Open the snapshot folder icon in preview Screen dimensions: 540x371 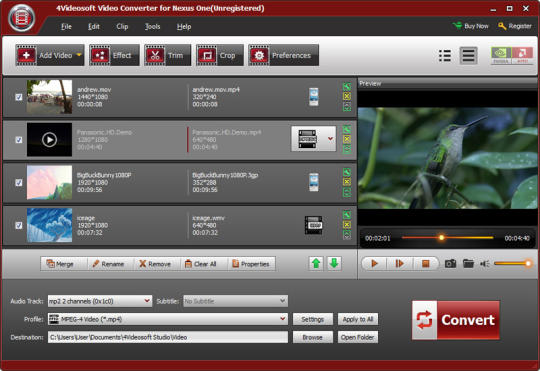click(468, 264)
